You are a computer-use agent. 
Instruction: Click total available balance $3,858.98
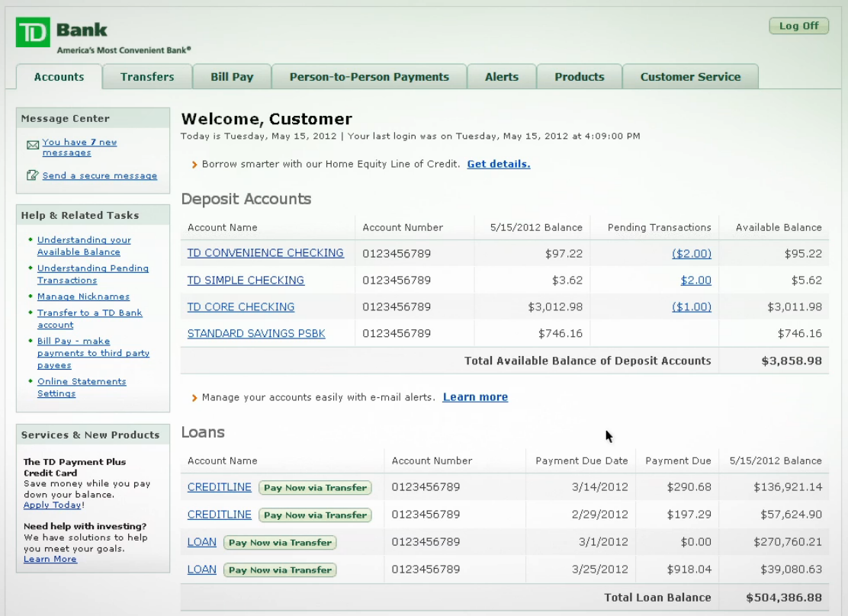point(792,361)
